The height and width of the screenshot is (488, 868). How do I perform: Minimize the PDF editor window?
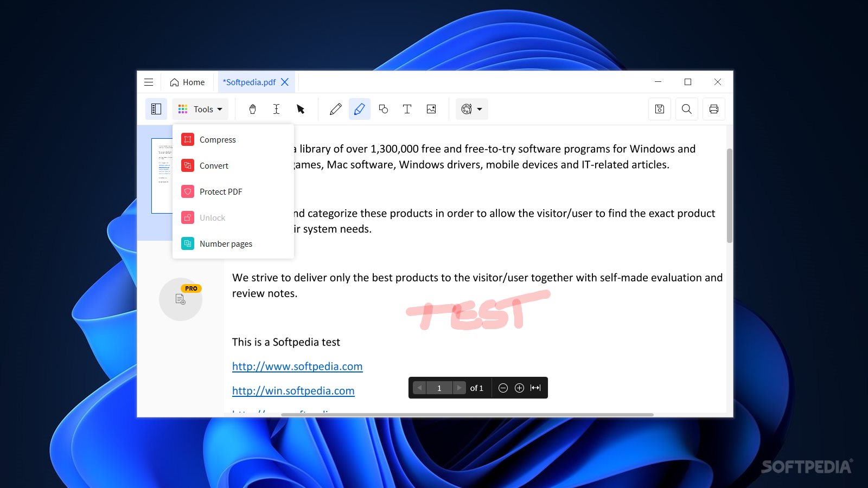pos(658,82)
